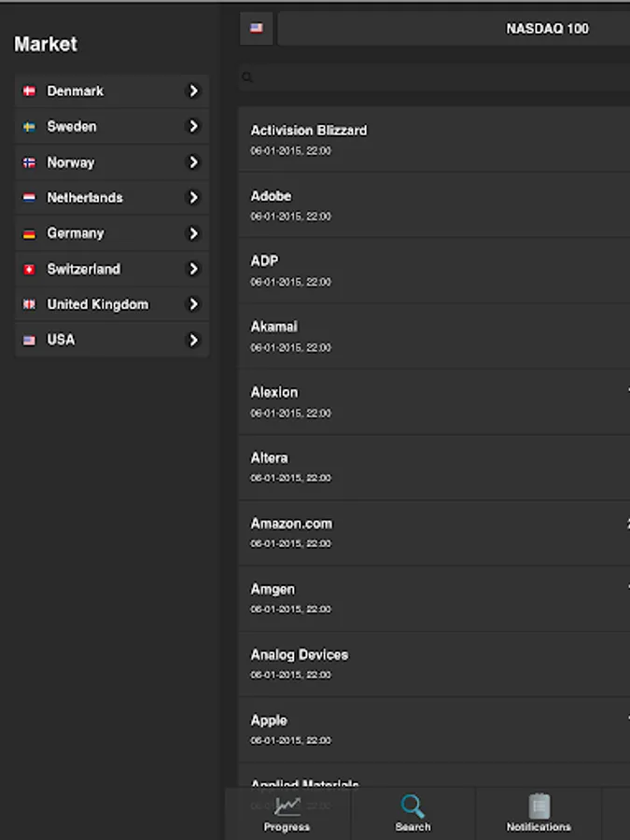This screenshot has height=840, width=630.
Task: Switch to the Search tab
Action: click(413, 812)
